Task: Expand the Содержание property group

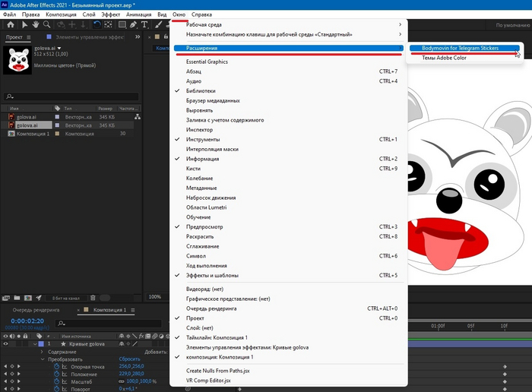Action: 42,352
